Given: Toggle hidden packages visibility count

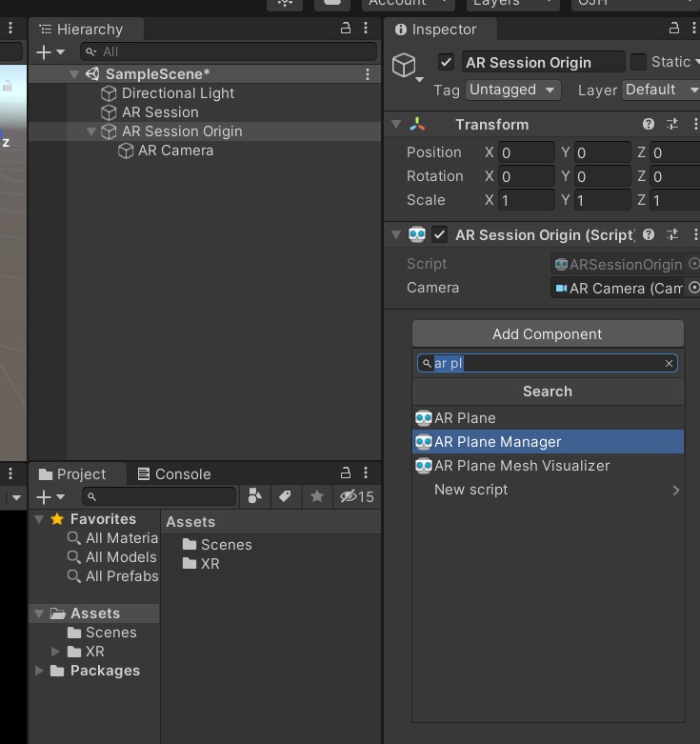Looking at the screenshot, I should [x=356, y=496].
